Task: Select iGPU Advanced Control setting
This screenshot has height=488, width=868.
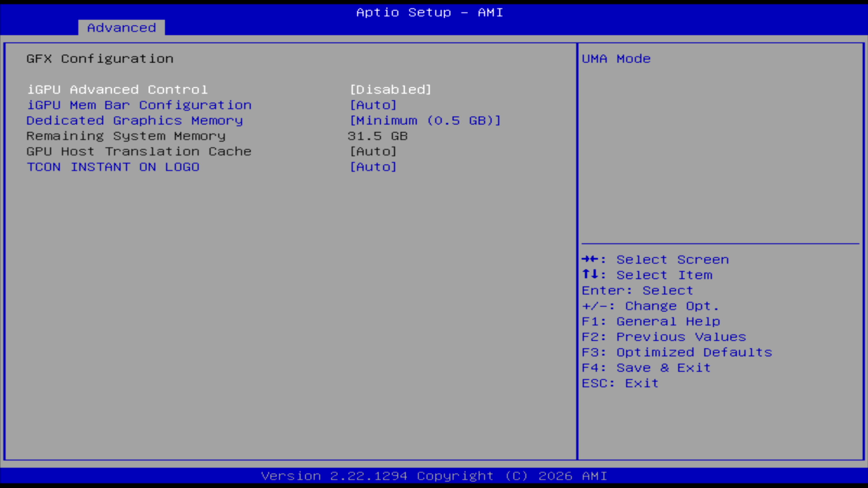Action: point(117,90)
